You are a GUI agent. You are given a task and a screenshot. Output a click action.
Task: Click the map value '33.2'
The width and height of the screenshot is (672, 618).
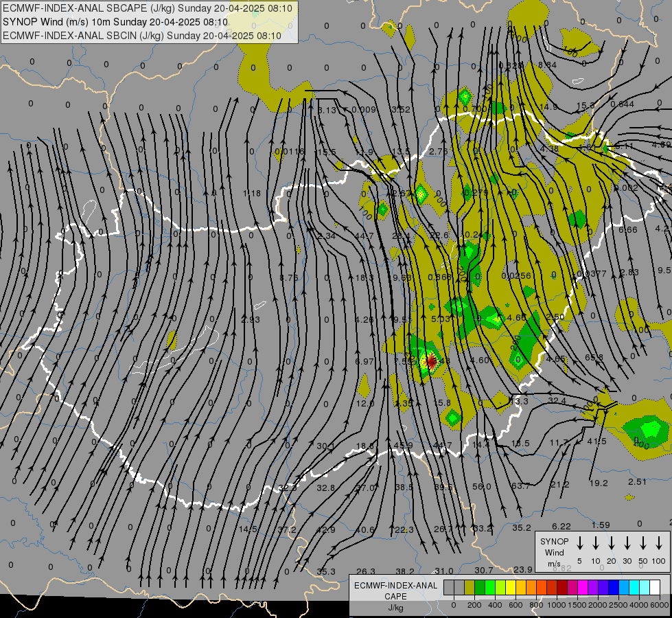pyautogui.click(x=483, y=529)
